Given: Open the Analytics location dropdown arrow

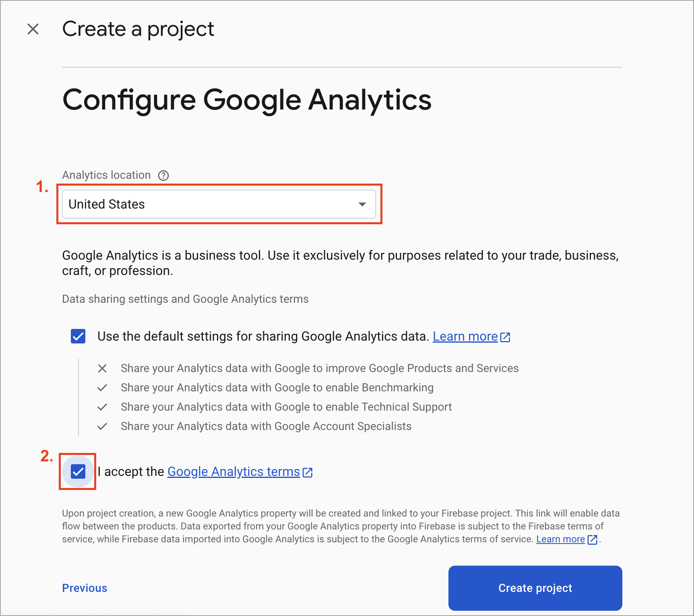Looking at the screenshot, I should tap(362, 205).
